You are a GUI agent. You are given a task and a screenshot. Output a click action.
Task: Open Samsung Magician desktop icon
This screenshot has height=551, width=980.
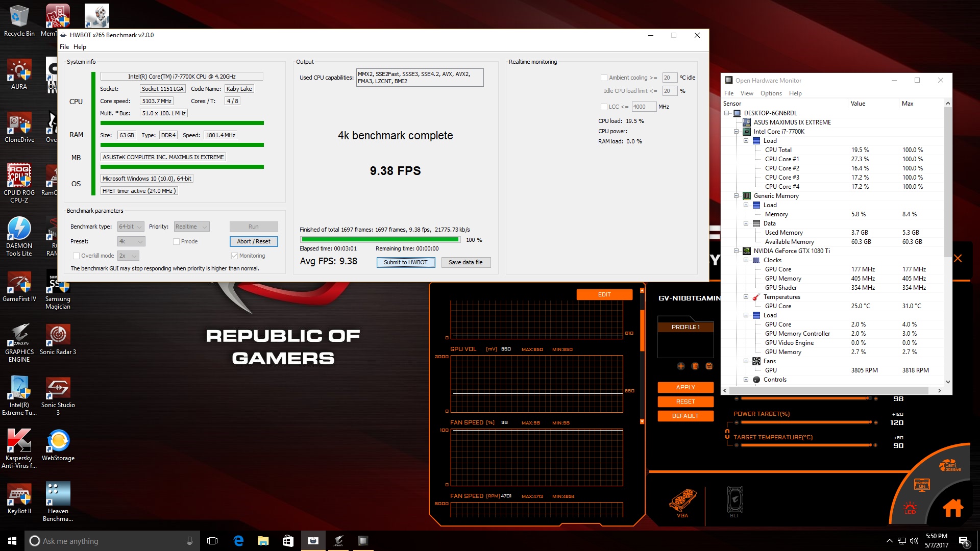click(x=58, y=290)
